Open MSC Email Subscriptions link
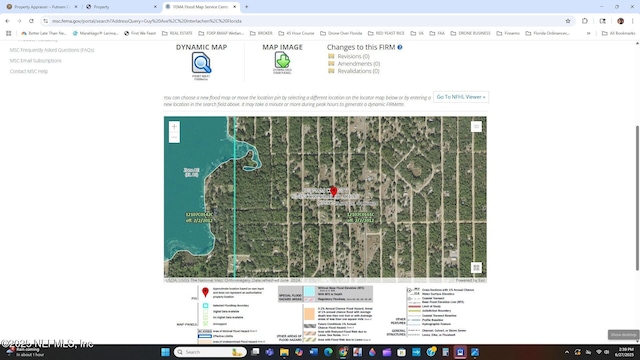640x360 pixels. (x=36, y=60)
